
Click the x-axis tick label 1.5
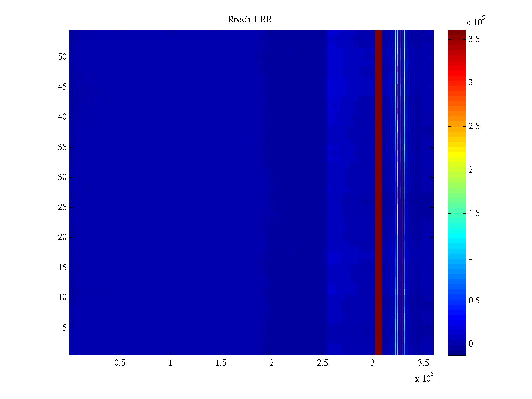pos(221,363)
